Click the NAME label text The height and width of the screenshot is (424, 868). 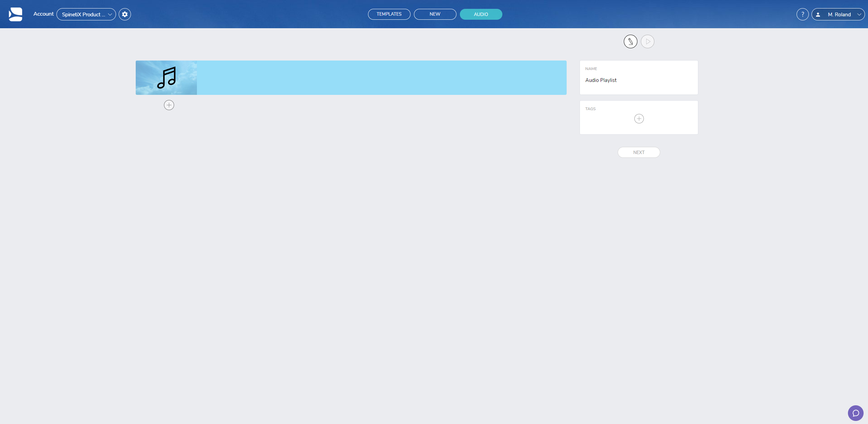(591, 69)
